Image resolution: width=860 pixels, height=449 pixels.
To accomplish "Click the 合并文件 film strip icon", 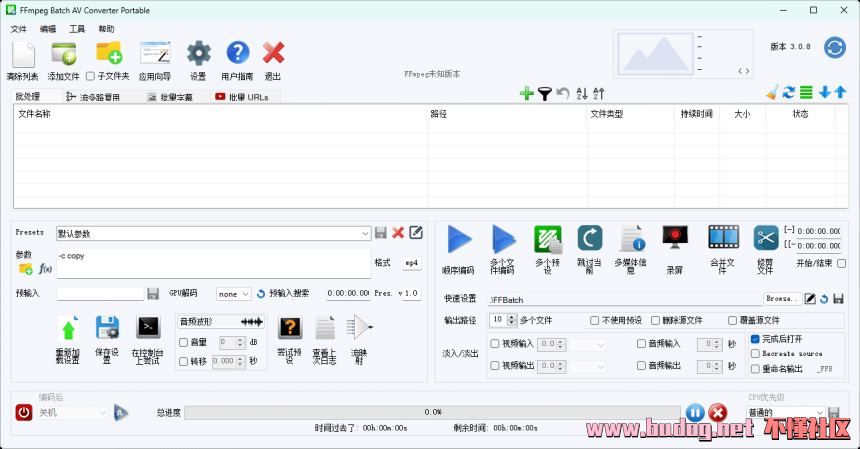I will point(723,238).
